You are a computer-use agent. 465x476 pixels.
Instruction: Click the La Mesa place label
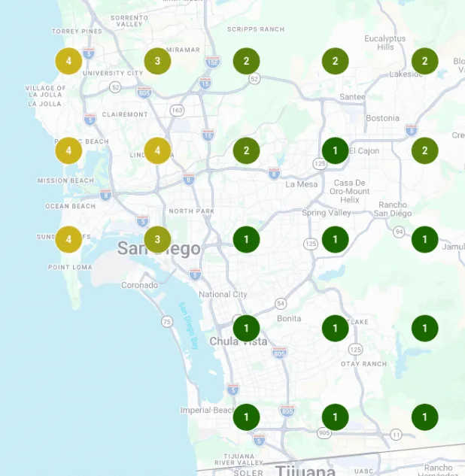[x=301, y=184]
